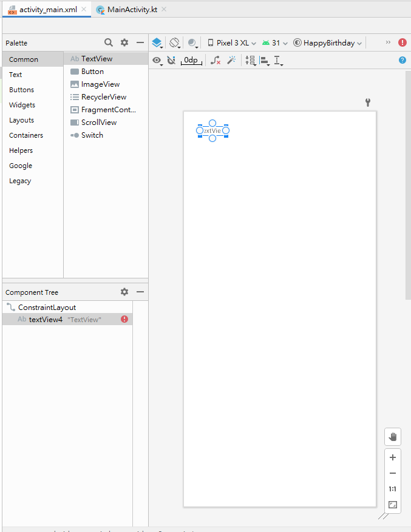This screenshot has height=532, width=411.
Task: Minimize the Palette panel
Action: pos(140,42)
